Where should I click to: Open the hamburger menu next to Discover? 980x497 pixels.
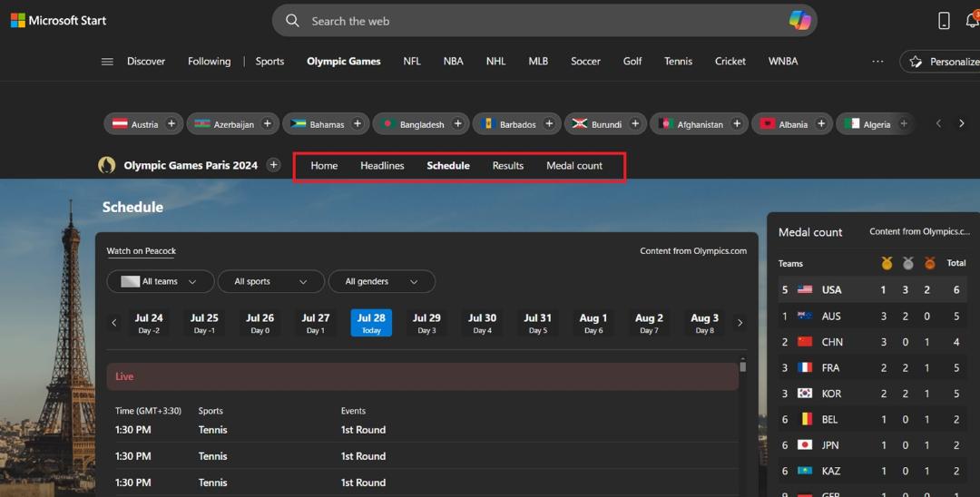[x=107, y=61]
